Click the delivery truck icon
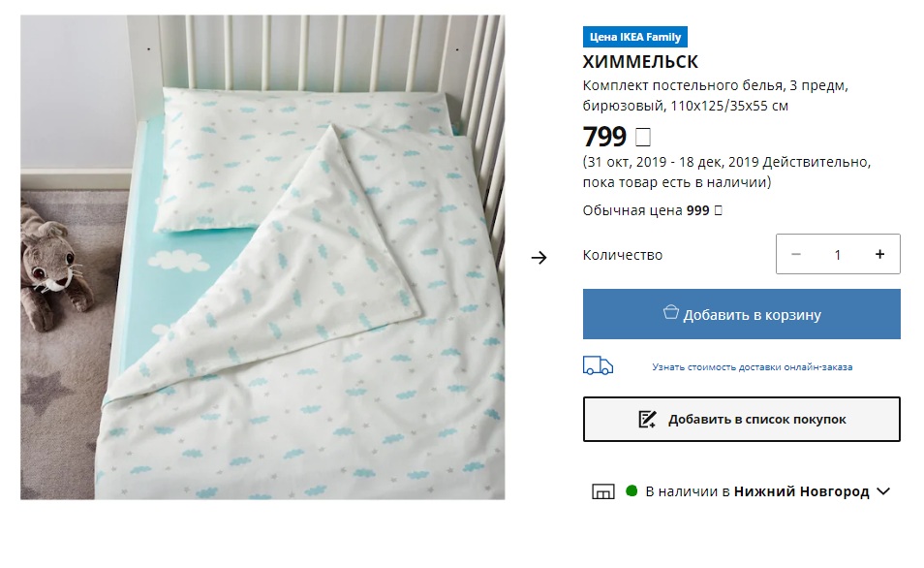This screenshot has height=568, width=924. click(x=598, y=365)
